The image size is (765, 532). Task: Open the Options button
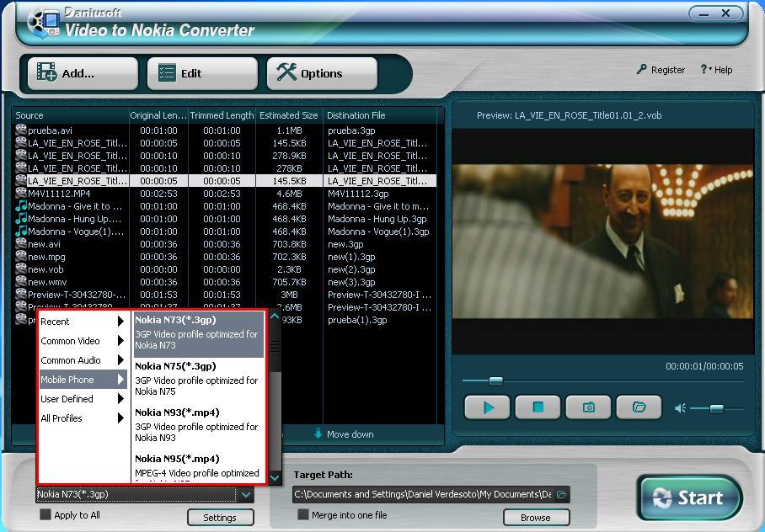(x=322, y=73)
